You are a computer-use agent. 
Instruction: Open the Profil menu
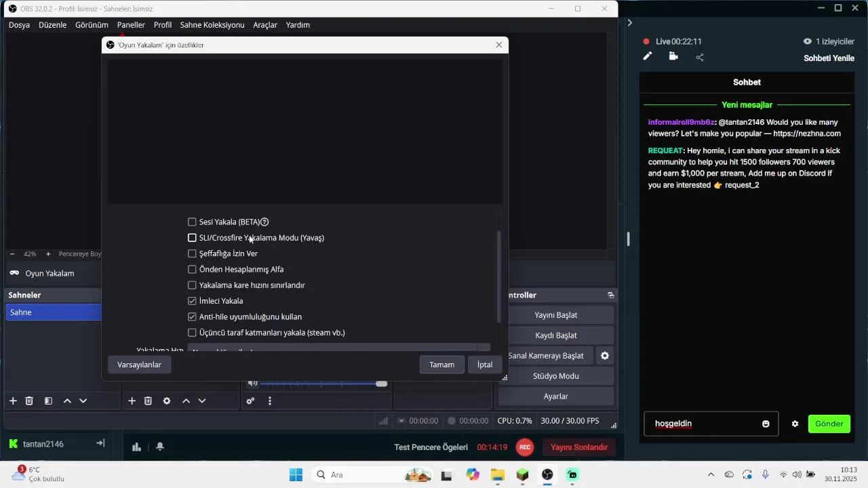(163, 25)
